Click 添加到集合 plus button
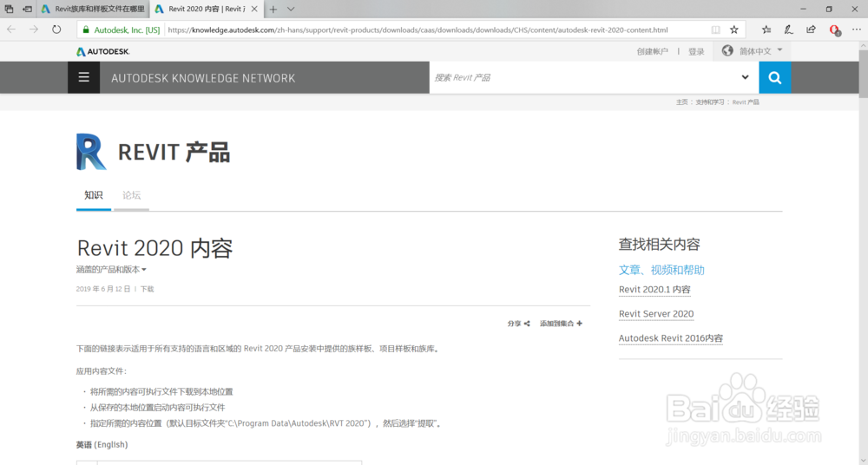868x465 pixels. point(562,324)
